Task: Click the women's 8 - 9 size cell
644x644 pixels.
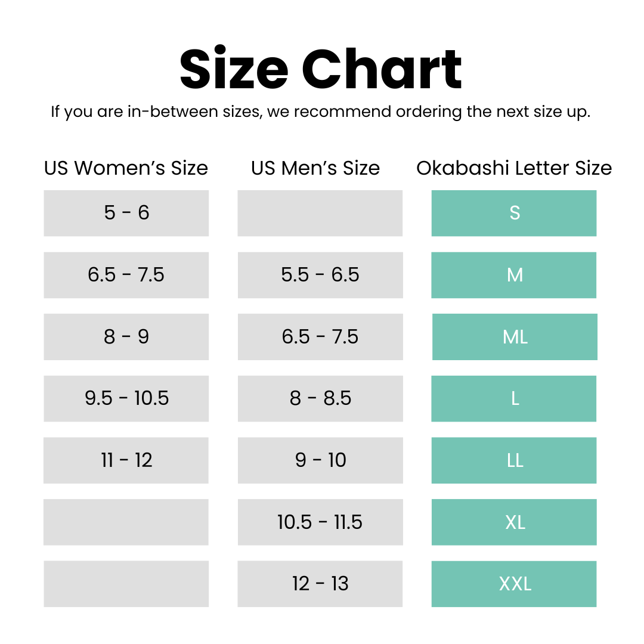Action: [x=126, y=337]
